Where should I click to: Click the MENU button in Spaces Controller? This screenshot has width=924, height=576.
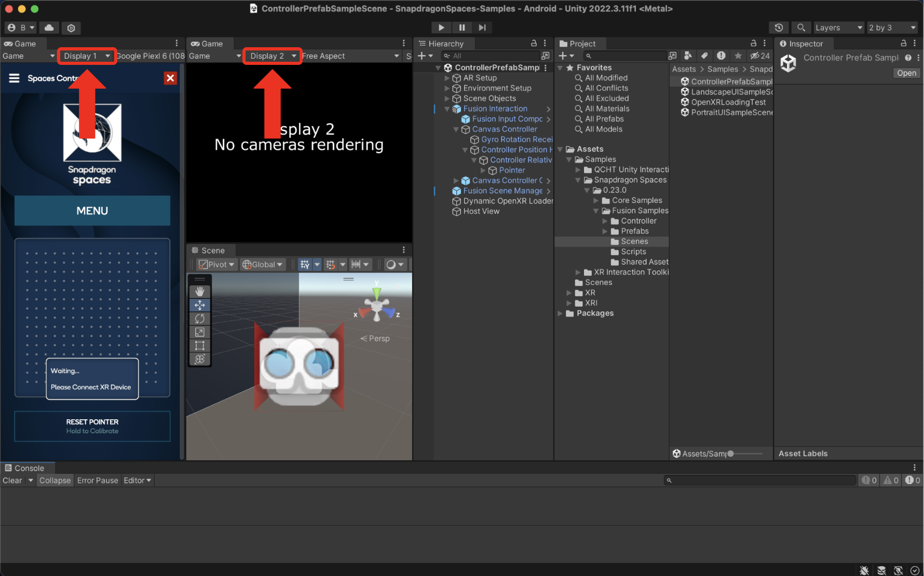coord(92,211)
